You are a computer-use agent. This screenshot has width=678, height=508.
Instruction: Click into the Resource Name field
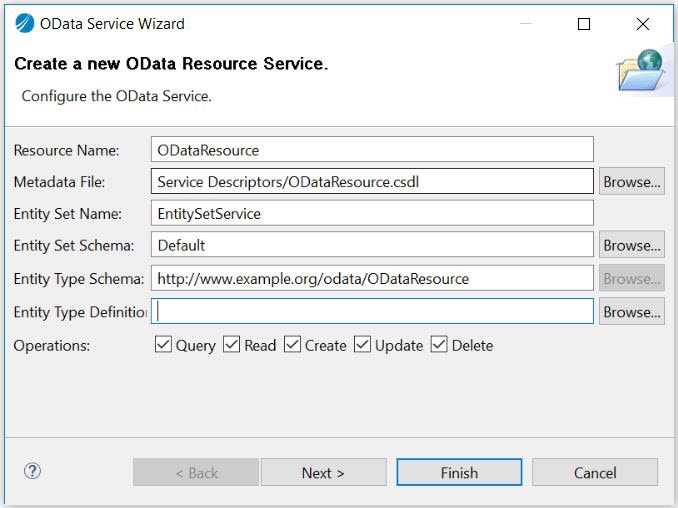[372, 150]
